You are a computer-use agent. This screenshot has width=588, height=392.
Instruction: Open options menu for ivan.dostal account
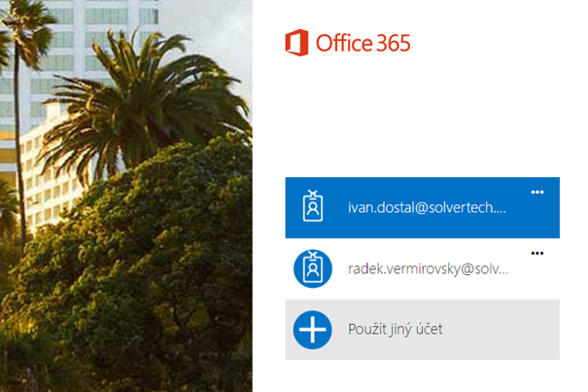(537, 193)
